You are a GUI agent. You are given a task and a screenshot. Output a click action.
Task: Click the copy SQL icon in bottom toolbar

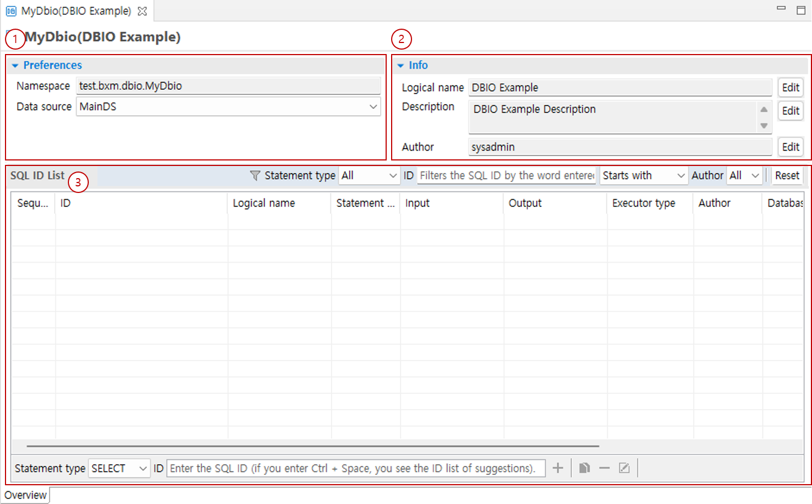pos(584,468)
